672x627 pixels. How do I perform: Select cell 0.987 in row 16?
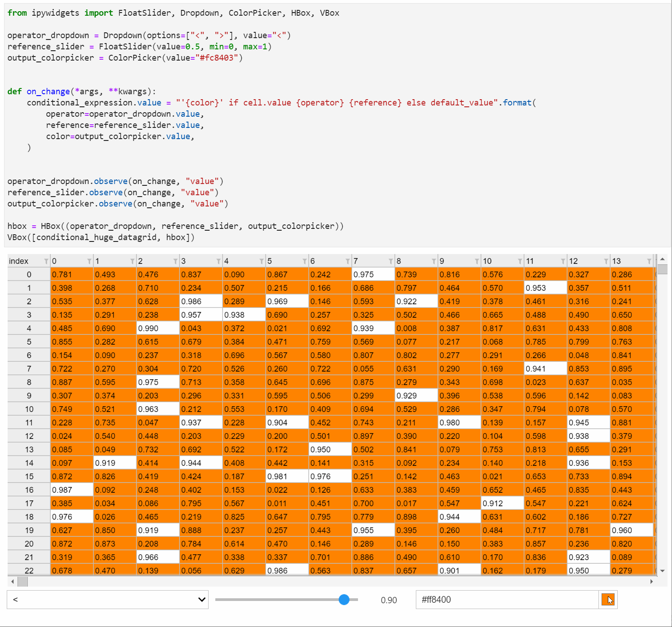(72, 490)
